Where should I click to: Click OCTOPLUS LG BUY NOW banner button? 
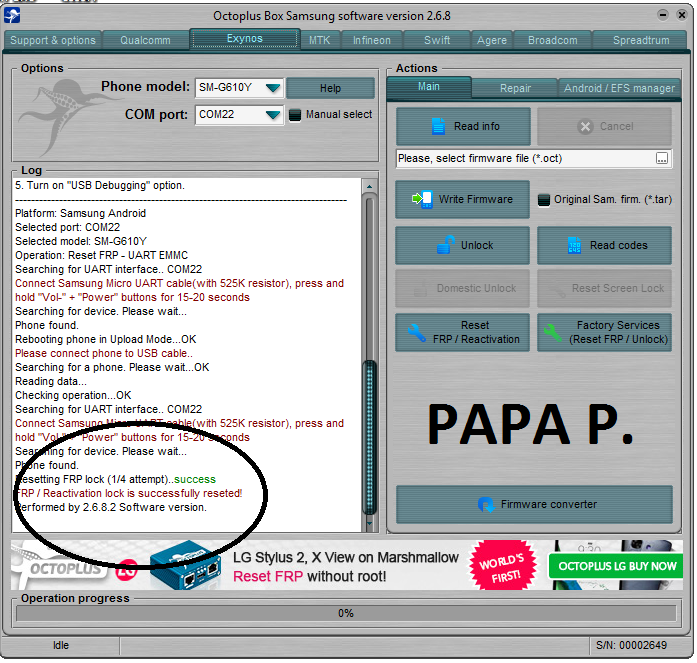617,566
